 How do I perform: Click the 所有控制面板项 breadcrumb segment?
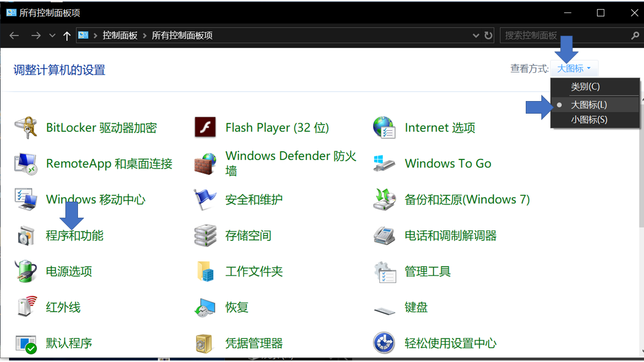pyautogui.click(x=182, y=36)
